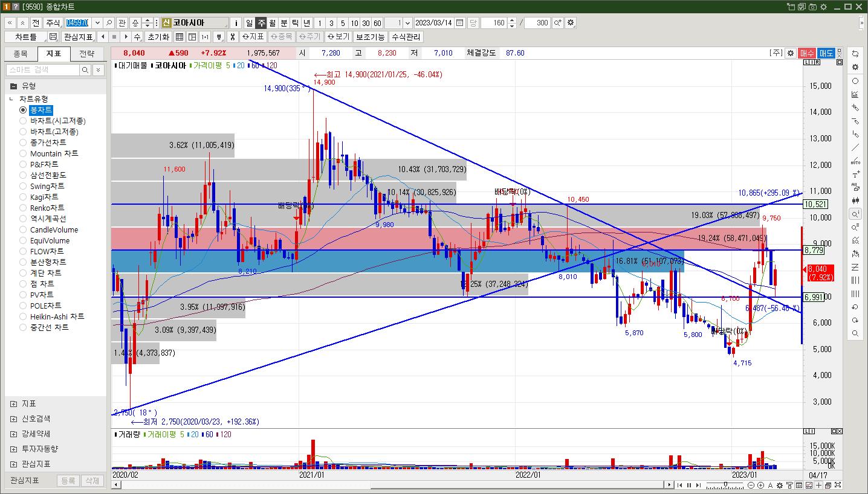The width and height of the screenshot is (868, 494).
Task: Switch to the 전략 tab
Action: point(87,54)
